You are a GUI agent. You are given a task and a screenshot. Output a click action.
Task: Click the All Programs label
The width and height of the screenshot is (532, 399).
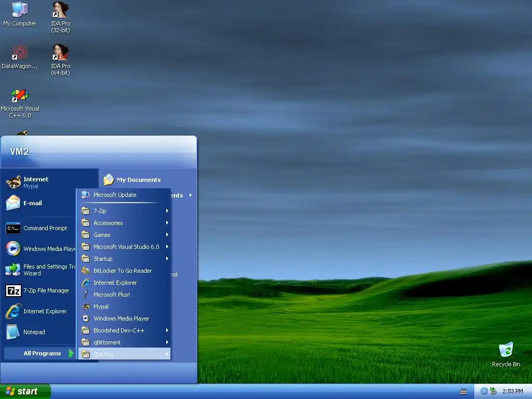click(42, 353)
